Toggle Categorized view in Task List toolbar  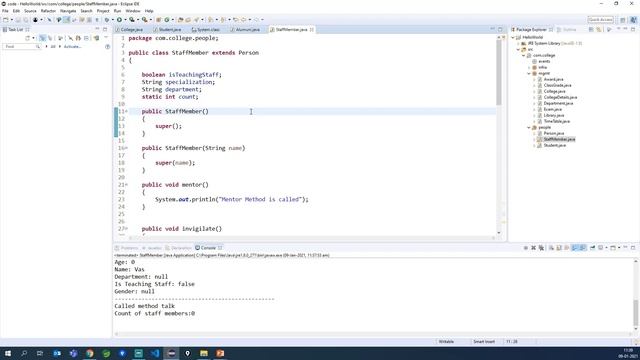click(x=42, y=38)
